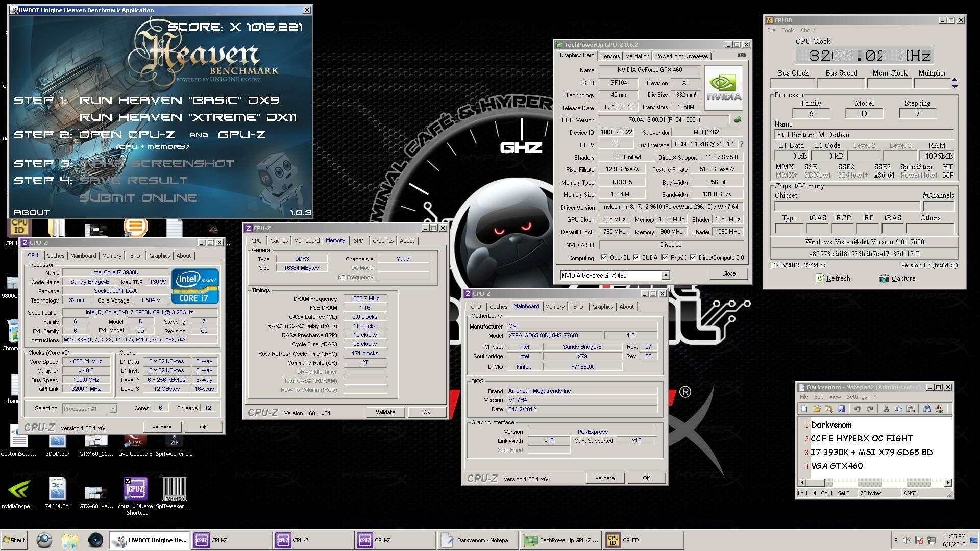Select the 74664.3dr file on the desktop
Screen dimensions: 980x551
click(58, 493)
